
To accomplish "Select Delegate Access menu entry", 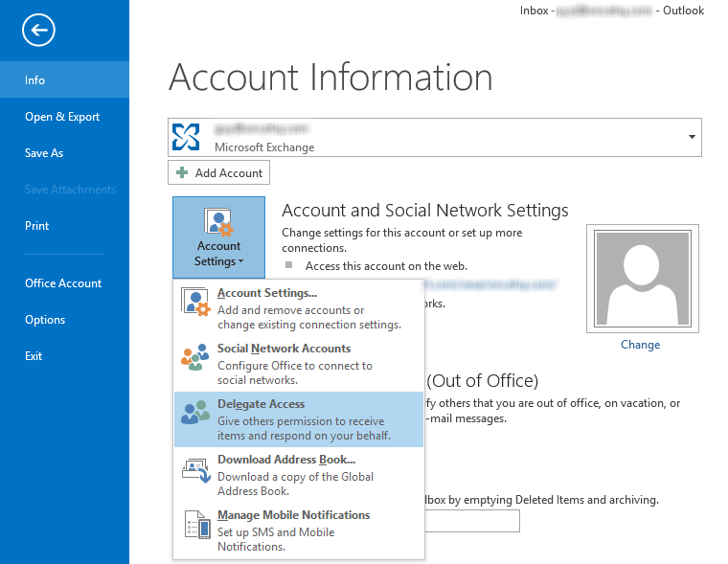I will pos(299,419).
